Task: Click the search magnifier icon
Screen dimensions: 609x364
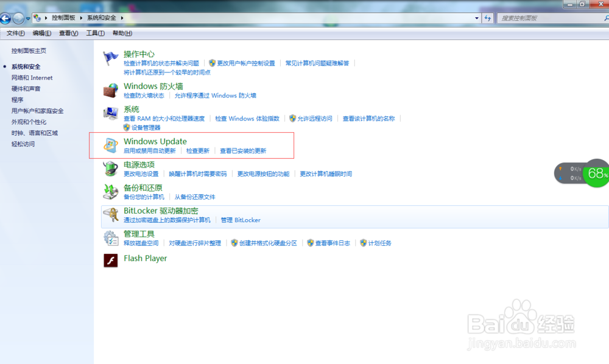Action: click(607, 18)
